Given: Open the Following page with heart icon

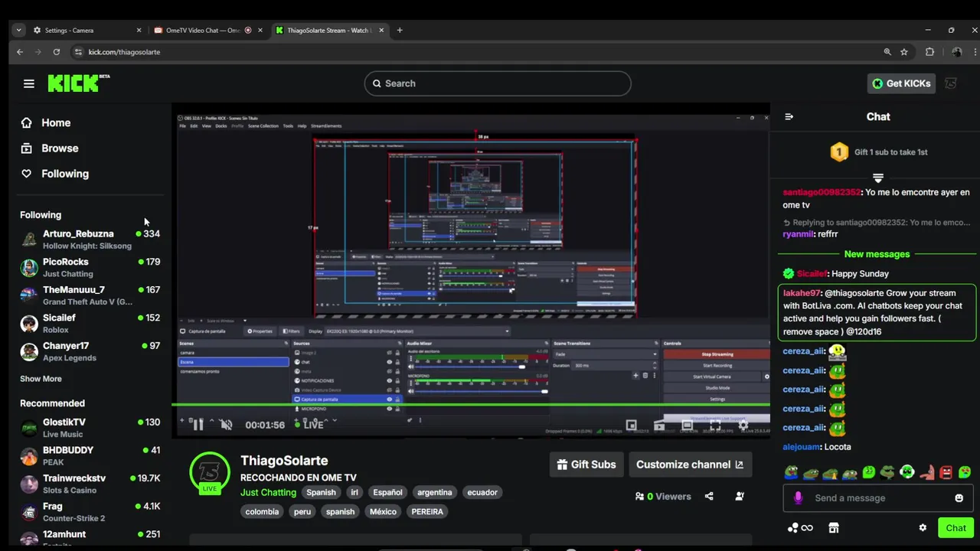Looking at the screenshot, I should click(x=54, y=174).
